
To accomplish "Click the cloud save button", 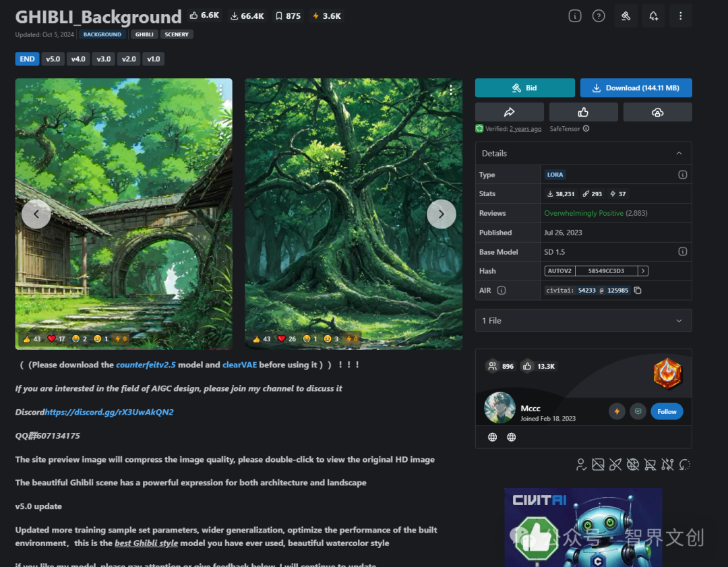I will click(x=657, y=112).
